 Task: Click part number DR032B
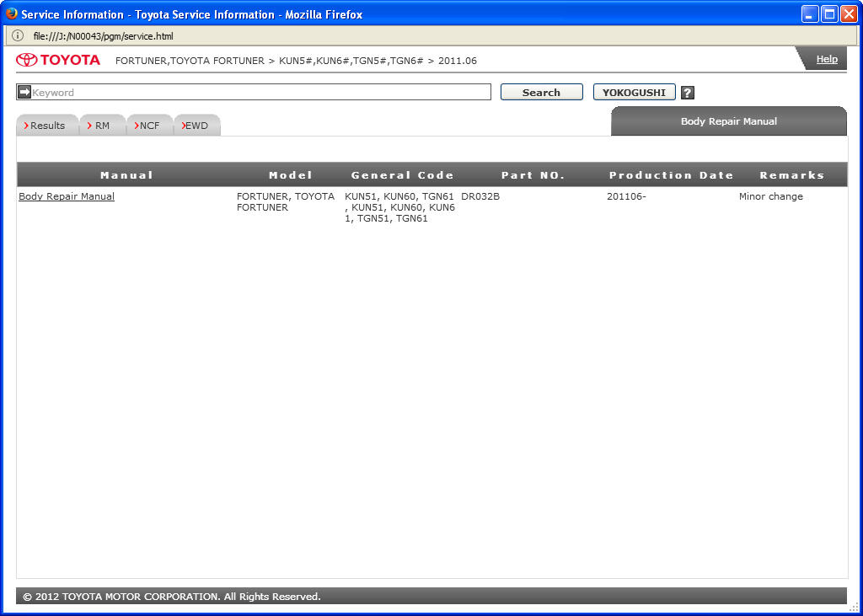click(480, 196)
